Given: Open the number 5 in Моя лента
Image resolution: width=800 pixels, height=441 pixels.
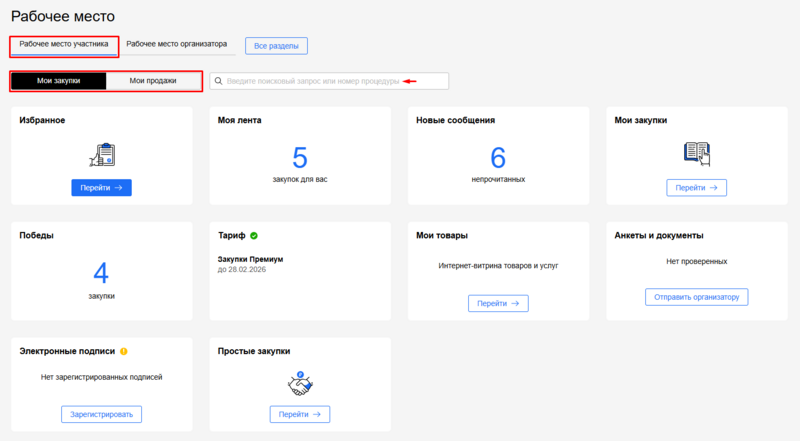Looking at the screenshot, I should [300, 158].
